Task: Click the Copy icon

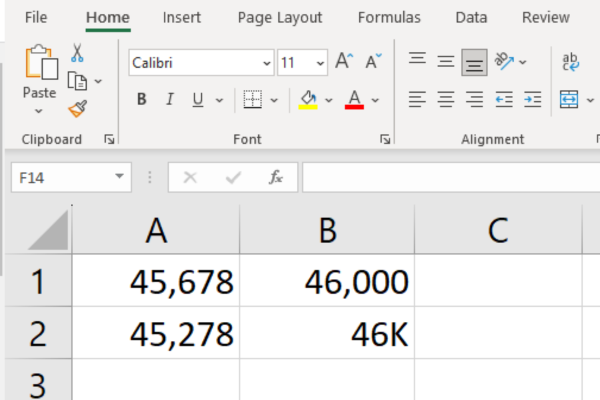Action: coord(77,81)
